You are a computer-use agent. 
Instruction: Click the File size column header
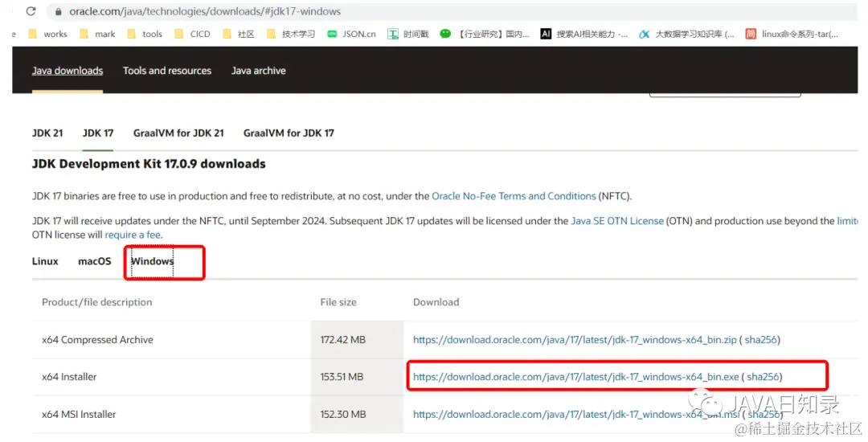pos(338,302)
